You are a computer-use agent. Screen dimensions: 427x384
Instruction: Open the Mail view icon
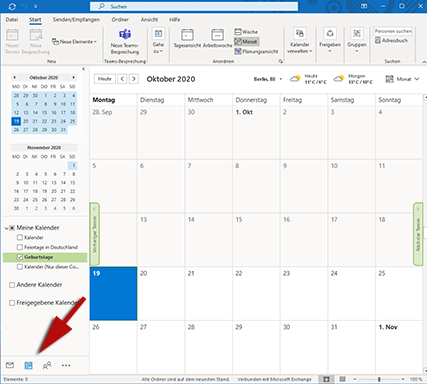(x=10, y=365)
